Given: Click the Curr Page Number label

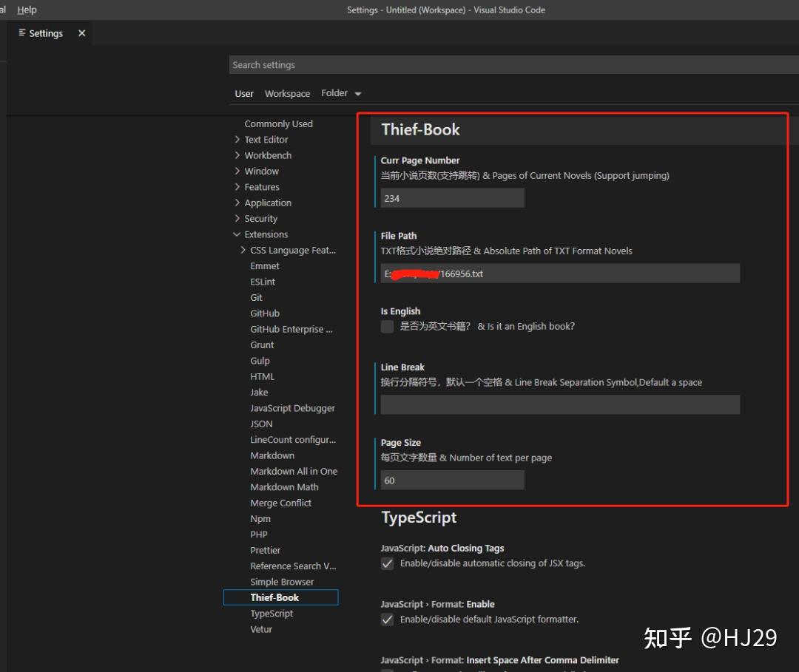Looking at the screenshot, I should (x=420, y=160).
